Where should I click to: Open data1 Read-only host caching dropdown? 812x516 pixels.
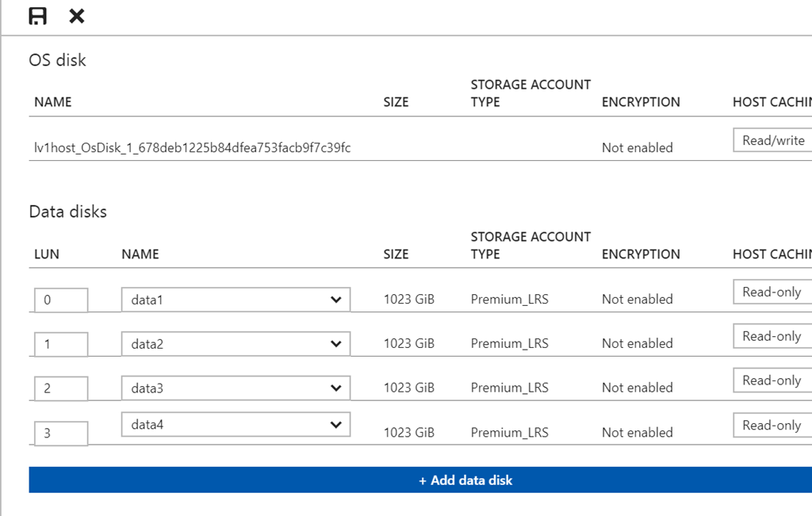(x=773, y=292)
